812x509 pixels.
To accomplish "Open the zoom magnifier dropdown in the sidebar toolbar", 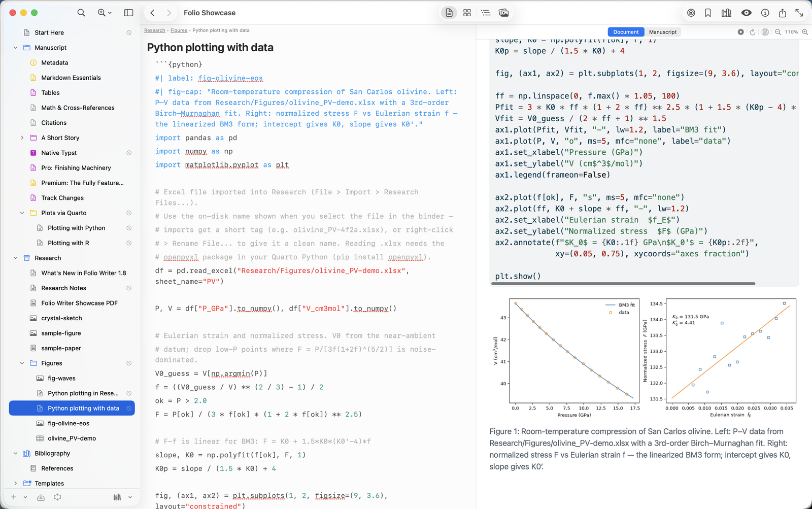I will point(105,13).
